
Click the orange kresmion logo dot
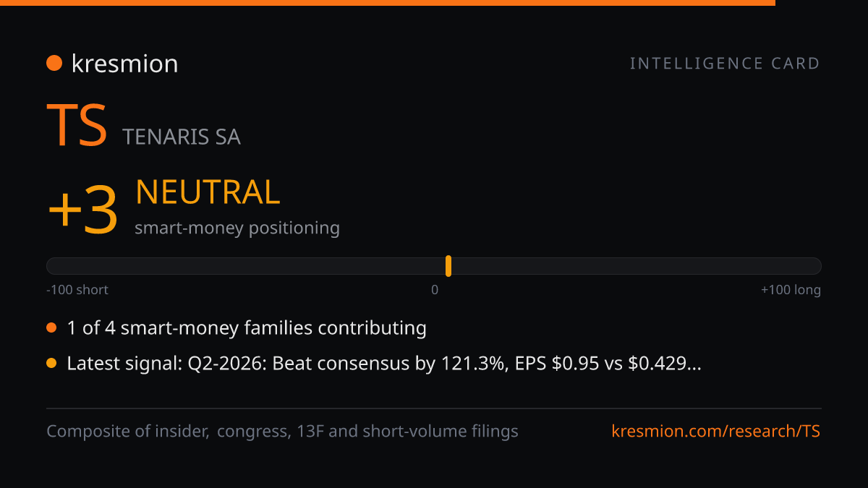[54, 64]
